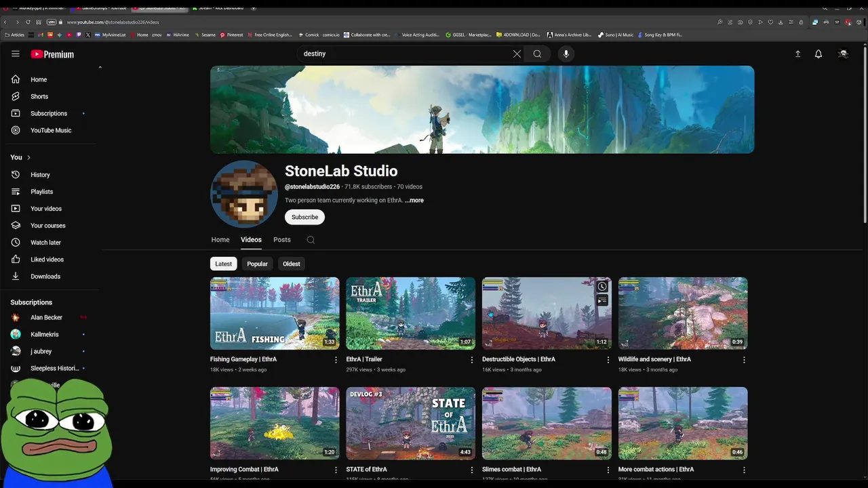Open the YouTube guide hamburger menu

pyautogui.click(x=16, y=54)
